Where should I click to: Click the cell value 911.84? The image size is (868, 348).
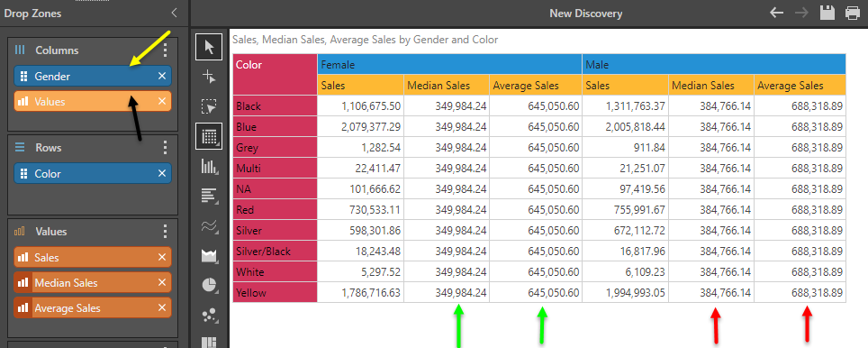coord(626,147)
